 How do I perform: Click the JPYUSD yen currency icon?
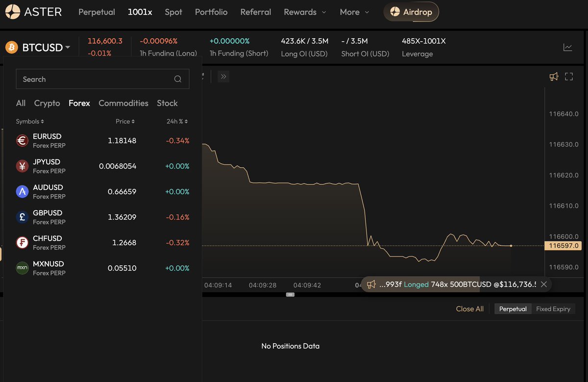(22, 166)
